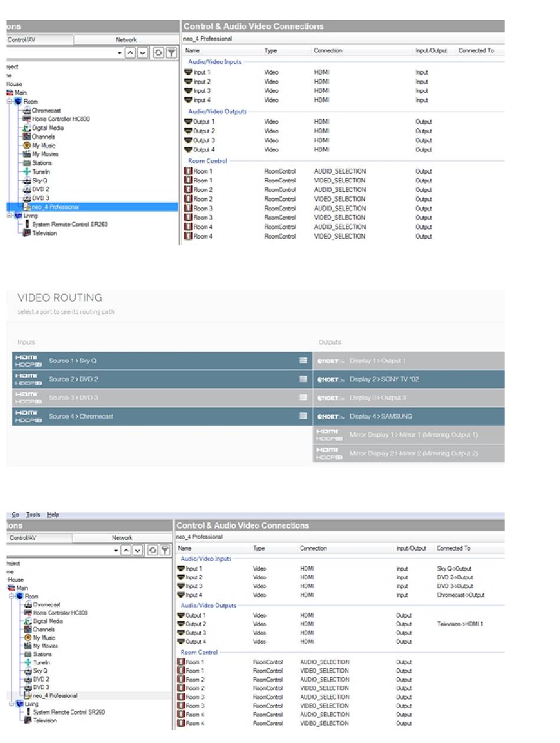This screenshot has width=560, height=743.
Task: Click neo_4 Professional icon in bottom screenshot tree
Action: tap(28, 696)
